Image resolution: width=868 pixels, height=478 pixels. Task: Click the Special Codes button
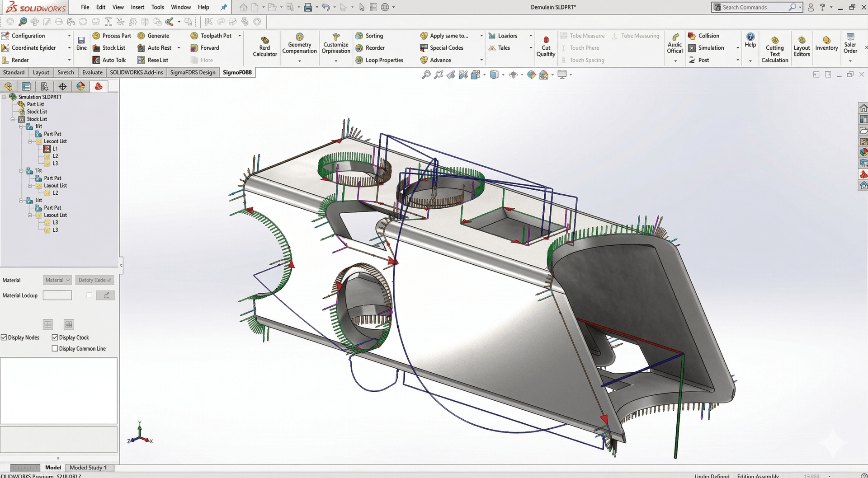pyautogui.click(x=442, y=48)
